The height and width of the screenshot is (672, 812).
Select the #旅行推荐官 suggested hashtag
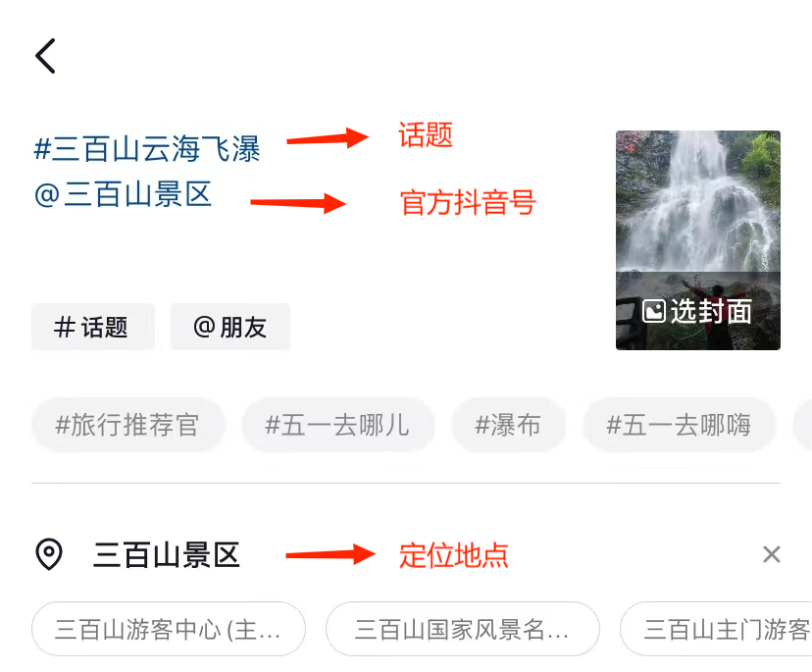coord(127,426)
